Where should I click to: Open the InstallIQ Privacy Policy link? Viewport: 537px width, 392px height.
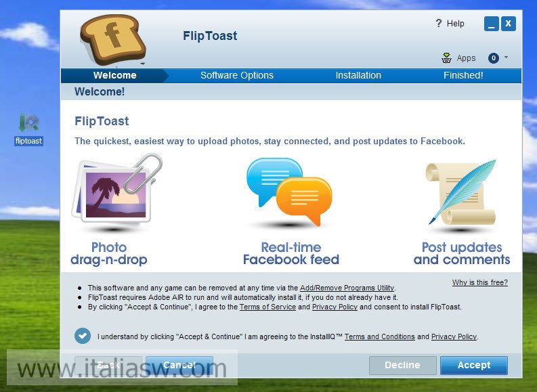454,337
